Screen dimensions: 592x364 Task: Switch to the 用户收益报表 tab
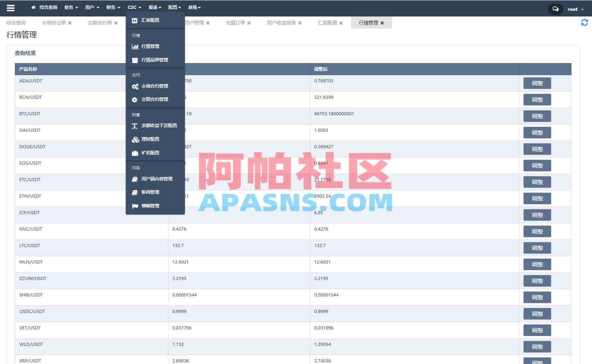point(281,22)
